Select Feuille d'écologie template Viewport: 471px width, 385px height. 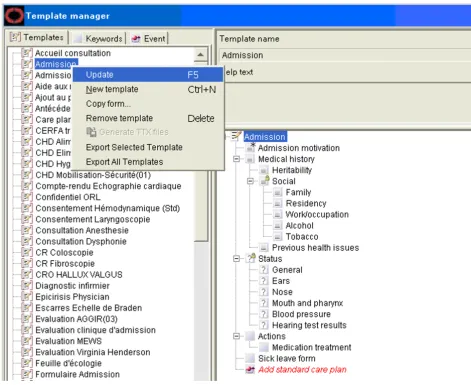[69, 363]
